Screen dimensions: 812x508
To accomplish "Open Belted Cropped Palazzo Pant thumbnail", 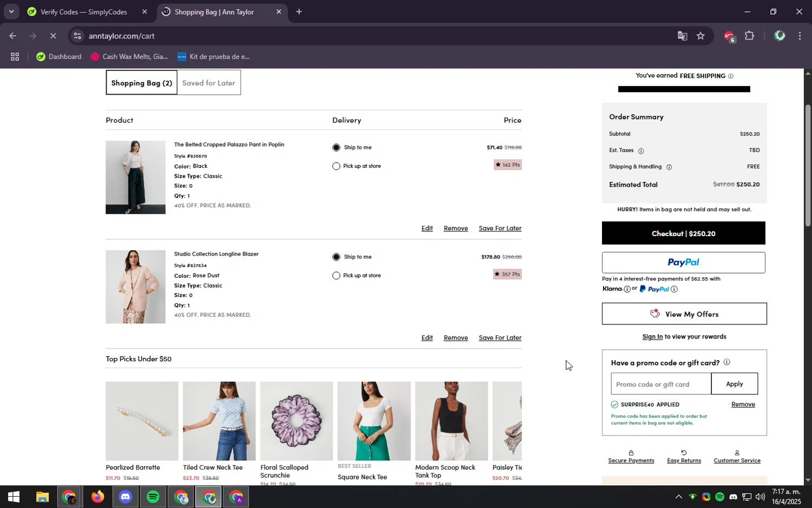I will click(135, 177).
